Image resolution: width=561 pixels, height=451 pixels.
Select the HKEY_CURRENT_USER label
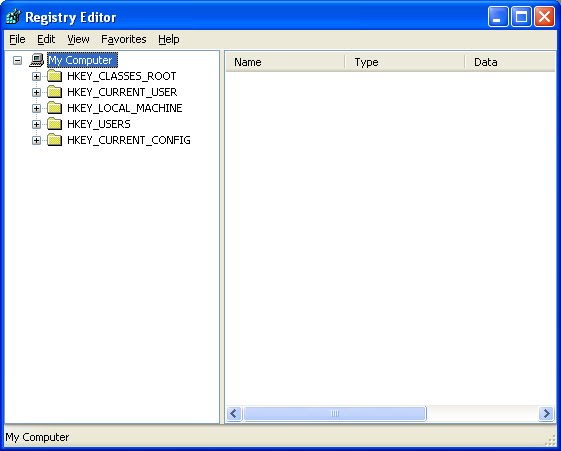122,92
